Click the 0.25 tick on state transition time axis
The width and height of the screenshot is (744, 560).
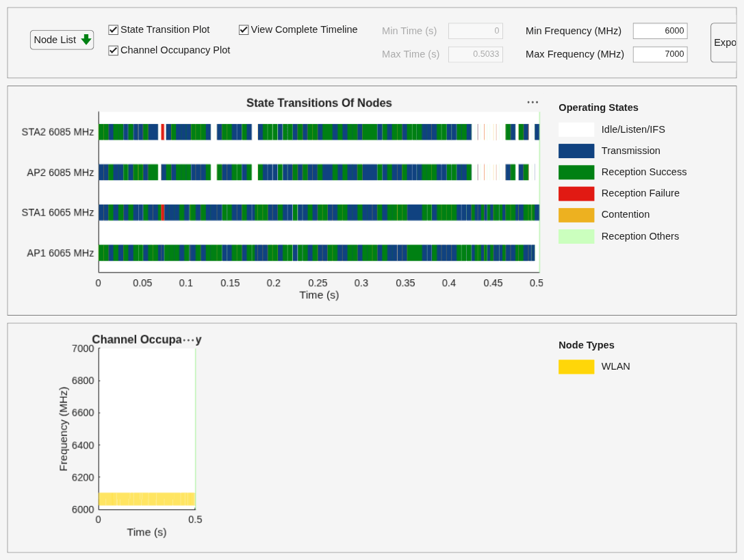[318, 283]
